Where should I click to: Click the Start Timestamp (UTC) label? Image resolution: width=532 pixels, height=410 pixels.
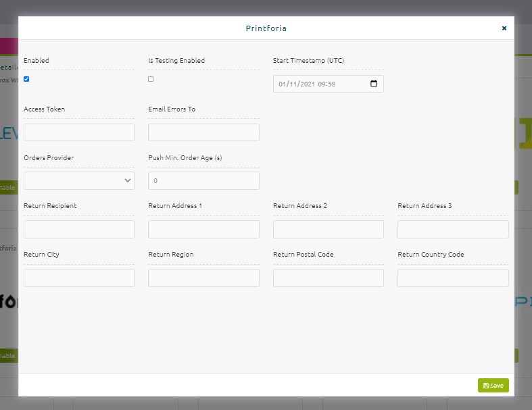pos(308,60)
